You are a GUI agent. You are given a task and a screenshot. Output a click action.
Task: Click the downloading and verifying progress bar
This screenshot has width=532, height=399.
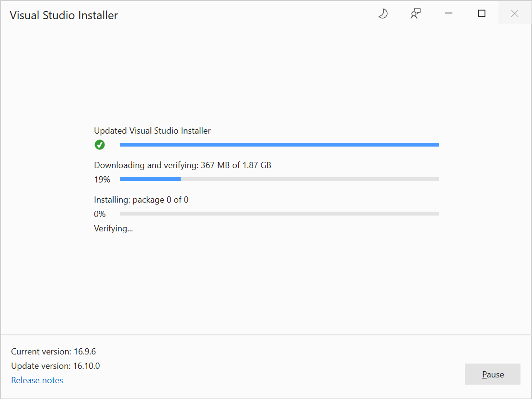(279, 179)
